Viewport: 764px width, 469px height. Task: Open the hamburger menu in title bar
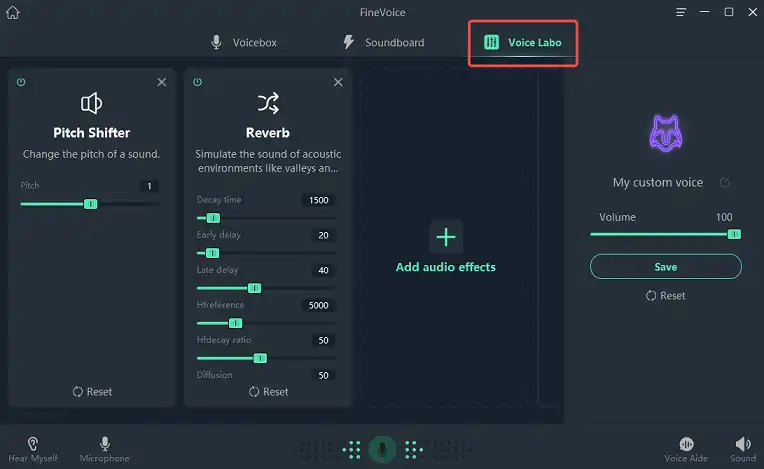pos(681,12)
